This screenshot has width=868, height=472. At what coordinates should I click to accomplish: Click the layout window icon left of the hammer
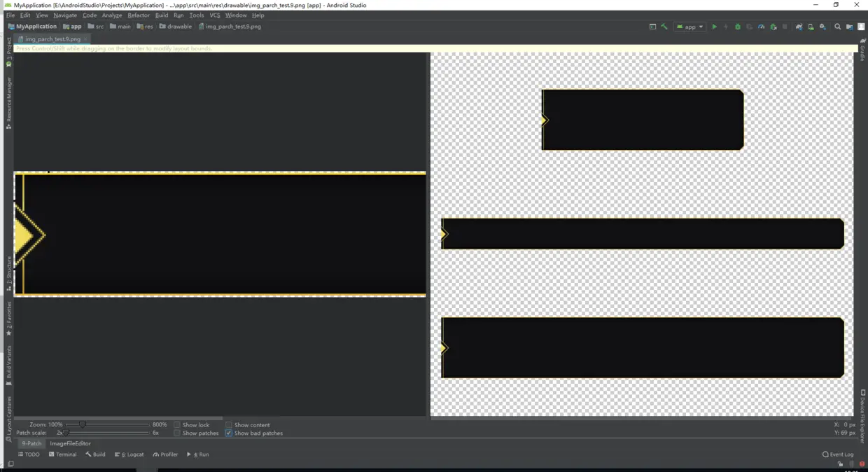coord(652,27)
